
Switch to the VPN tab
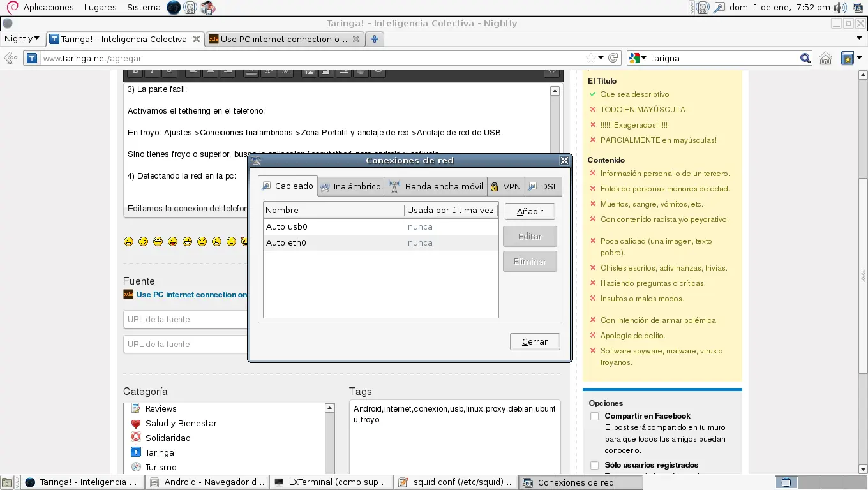[505, 187]
